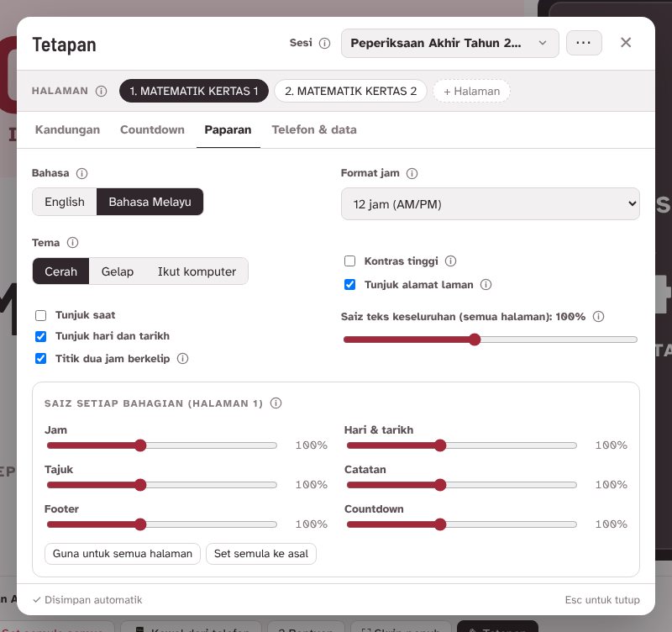
Task: Click the info icon next to Tema
Action: click(x=73, y=243)
